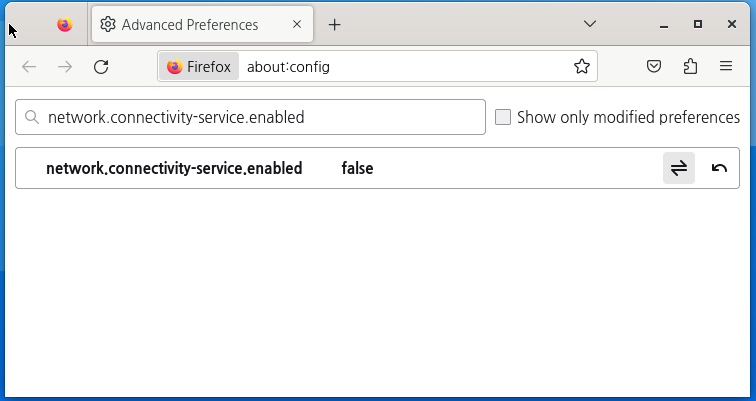This screenshot has width=756, height=401.
Task: Open the Extensions puzzle icon
Action: 690,67
